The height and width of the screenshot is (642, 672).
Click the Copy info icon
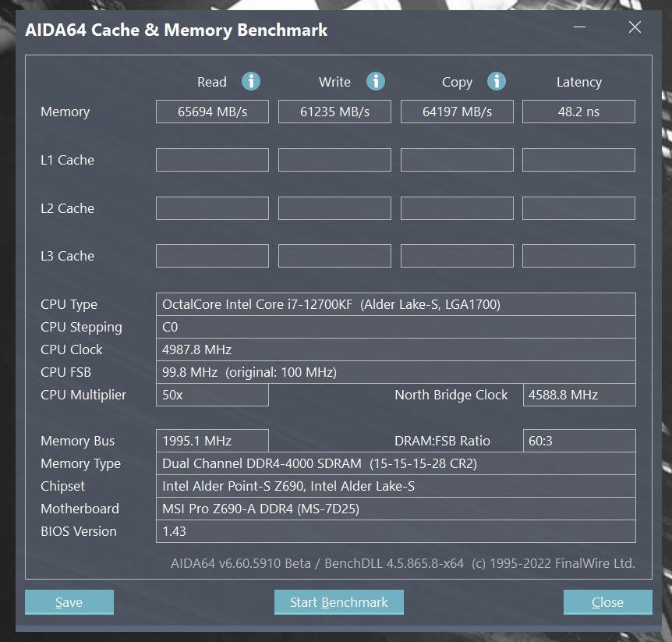(x=497, y=81)
